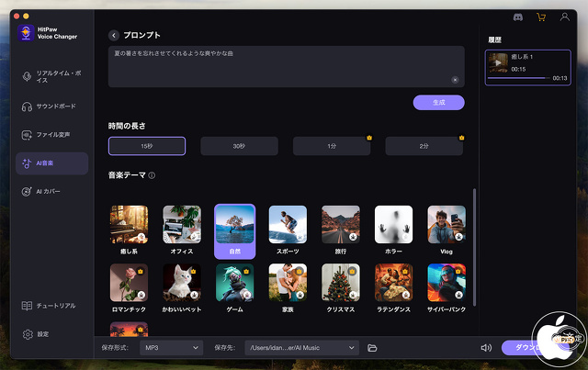Click inside the prompt text field
This screenshot has width=588, height=370.
click(287, 67)
